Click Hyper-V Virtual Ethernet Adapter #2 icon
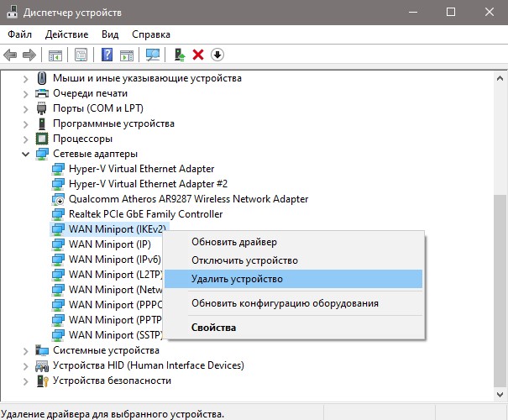This screenshot has height=420, width=508. click(x=58, y=184)
